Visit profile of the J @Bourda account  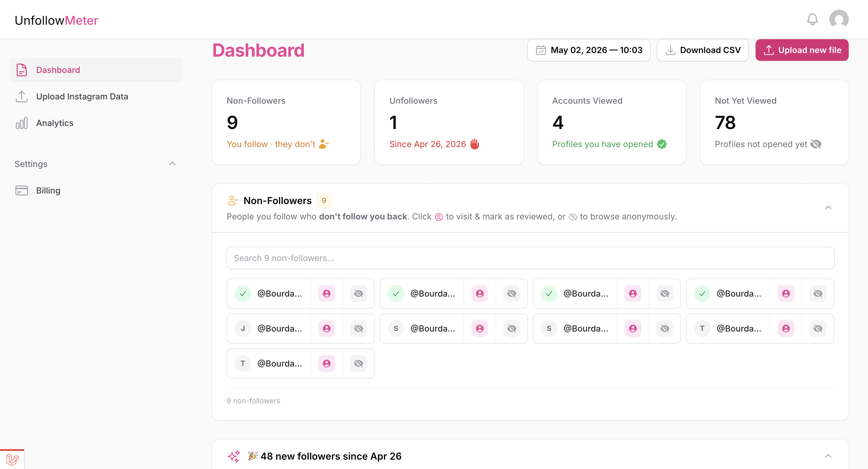tap(326, 329)
